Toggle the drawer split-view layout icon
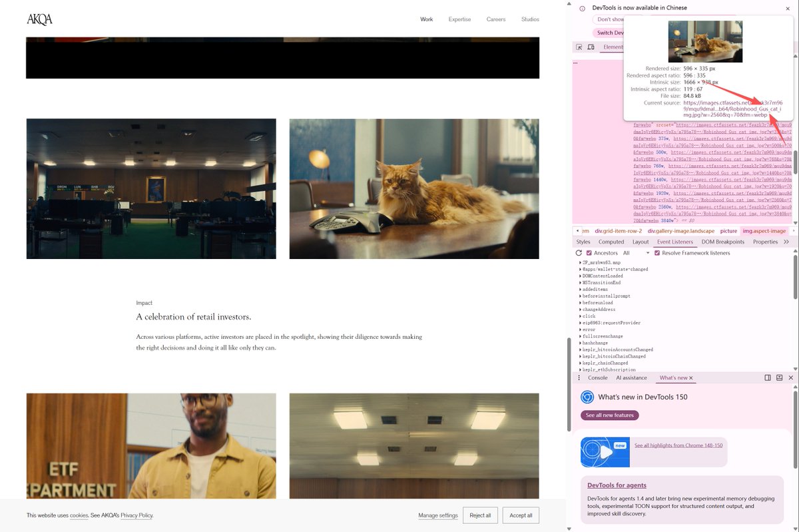The width and height of the screenshot is (799, 532). (x=768, y=378)
